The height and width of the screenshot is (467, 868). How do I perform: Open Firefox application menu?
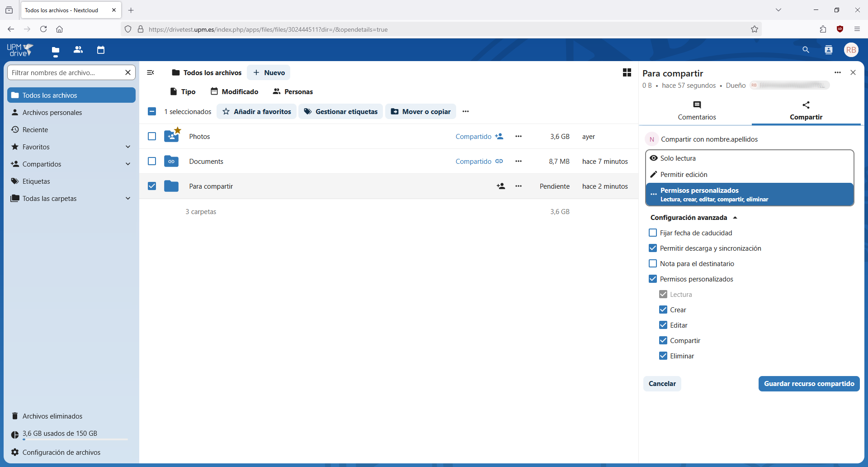[x=857, y=29]
